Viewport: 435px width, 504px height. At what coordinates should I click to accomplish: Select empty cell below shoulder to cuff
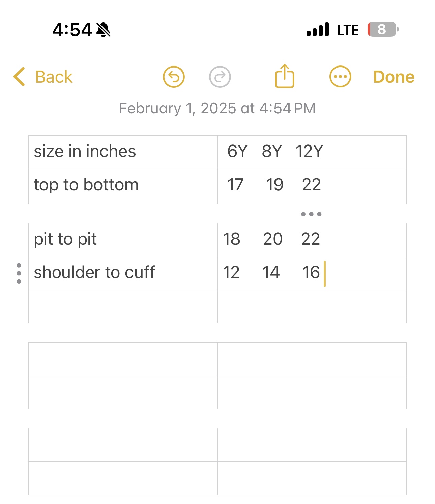click(123, 307)
